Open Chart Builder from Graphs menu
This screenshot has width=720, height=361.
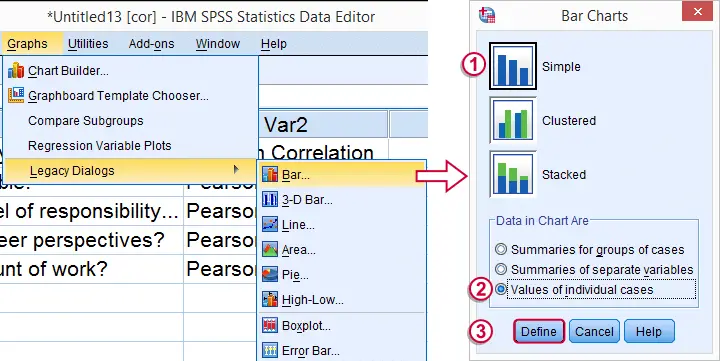(x=68, y=71)
